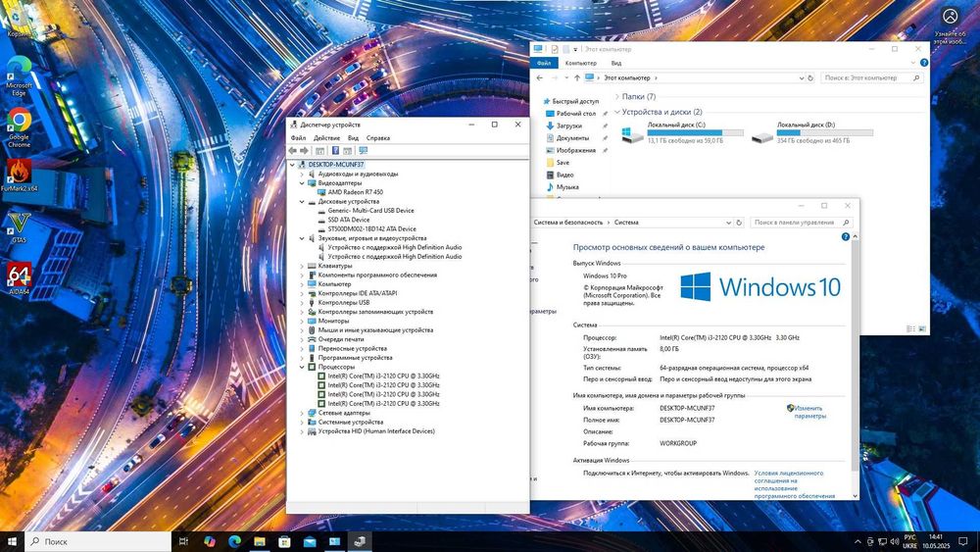Viewport: 980px width, 552px height.
Task: Open the AIDA64 desktop shortcut
Action: (x=19, y=279)
